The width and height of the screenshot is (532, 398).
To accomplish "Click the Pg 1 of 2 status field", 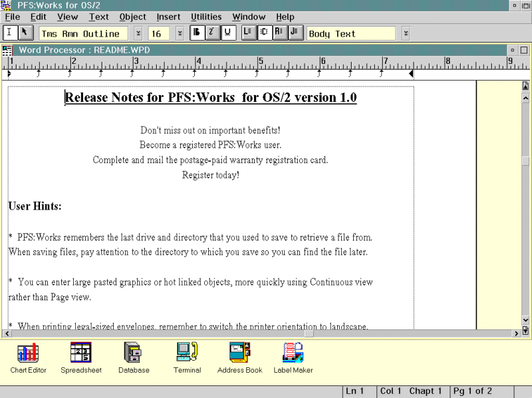I will tap(471, 391).
